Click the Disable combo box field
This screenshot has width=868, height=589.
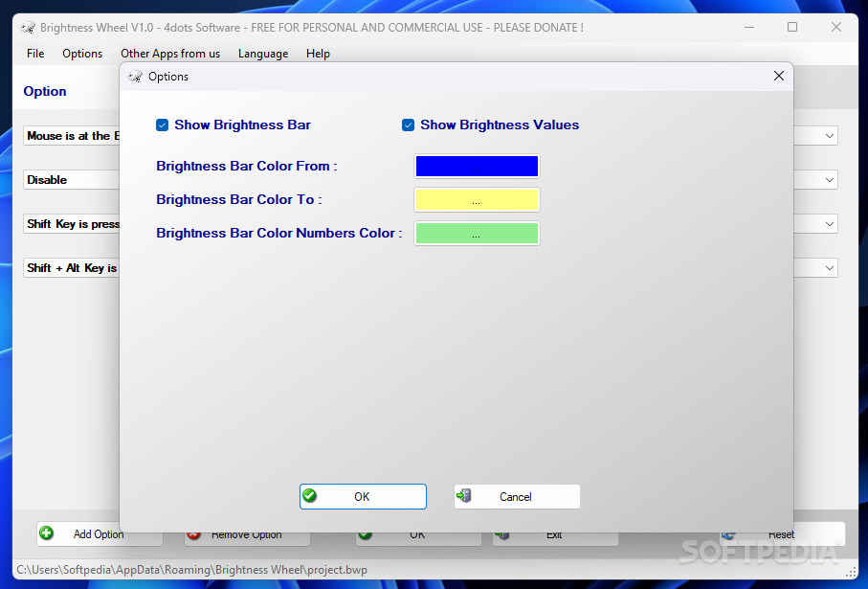tap(72, 180)
